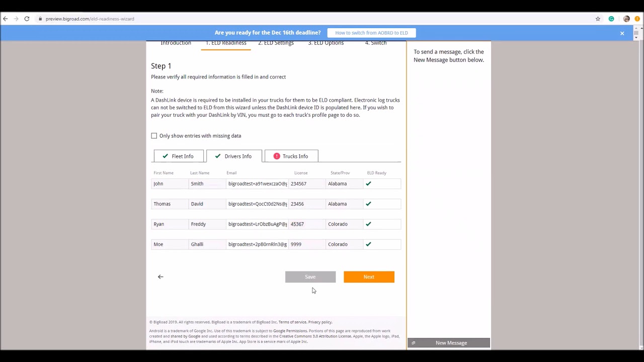The image size is (644, 362).
Task: Edit last name field Ghalli
Action: 207,244
